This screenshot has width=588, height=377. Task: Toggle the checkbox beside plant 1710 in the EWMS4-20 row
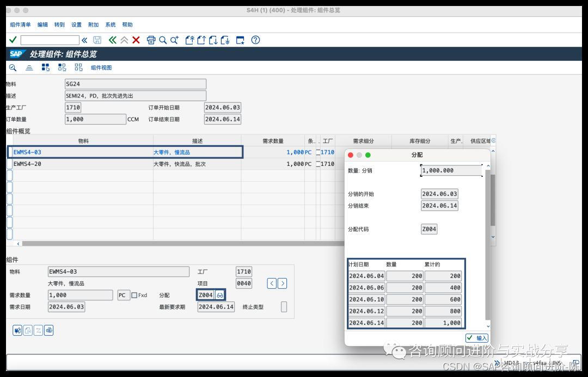318,164
